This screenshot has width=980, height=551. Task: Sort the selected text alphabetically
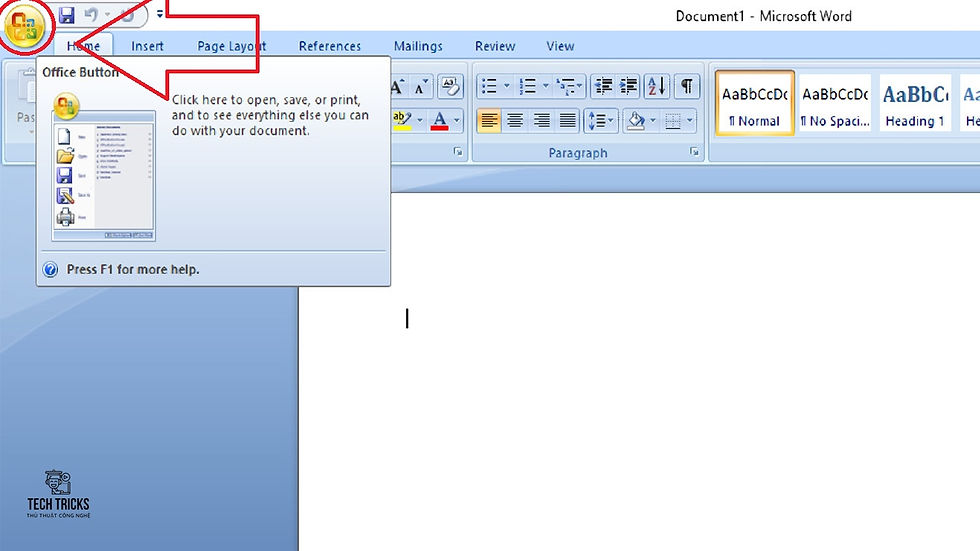(x=657, y=86)
